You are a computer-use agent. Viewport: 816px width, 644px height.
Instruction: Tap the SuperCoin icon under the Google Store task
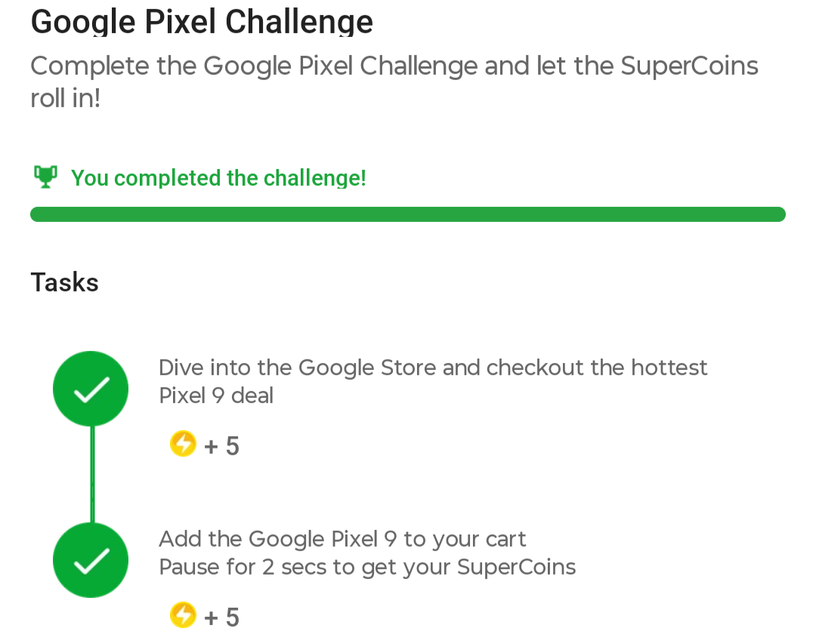pyautogui.click(x=183, y=444)
